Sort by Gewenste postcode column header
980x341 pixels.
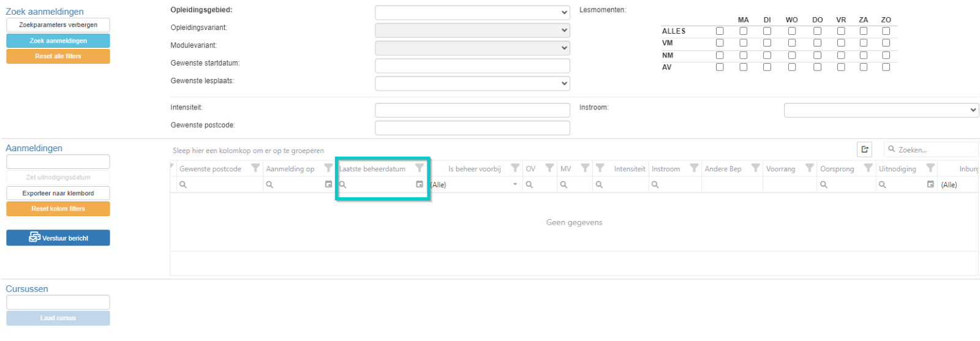point(210,169)
